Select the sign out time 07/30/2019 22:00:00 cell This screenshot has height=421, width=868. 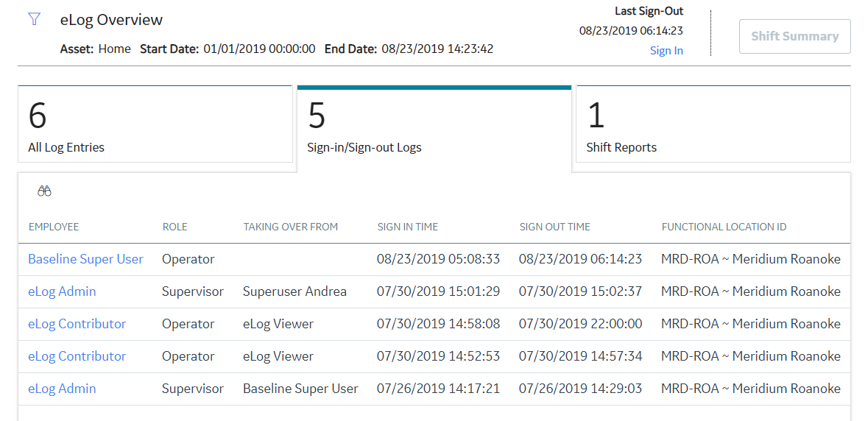(581, 324)
